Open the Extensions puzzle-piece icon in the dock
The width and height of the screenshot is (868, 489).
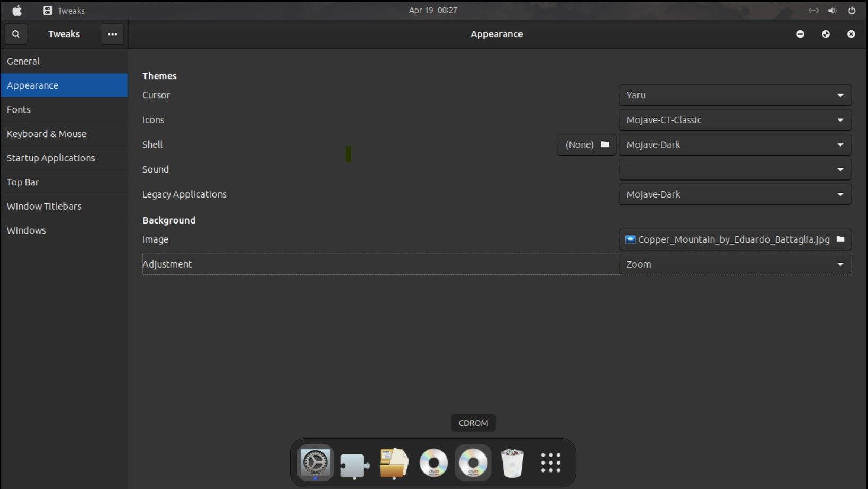[x=354, y=462]
